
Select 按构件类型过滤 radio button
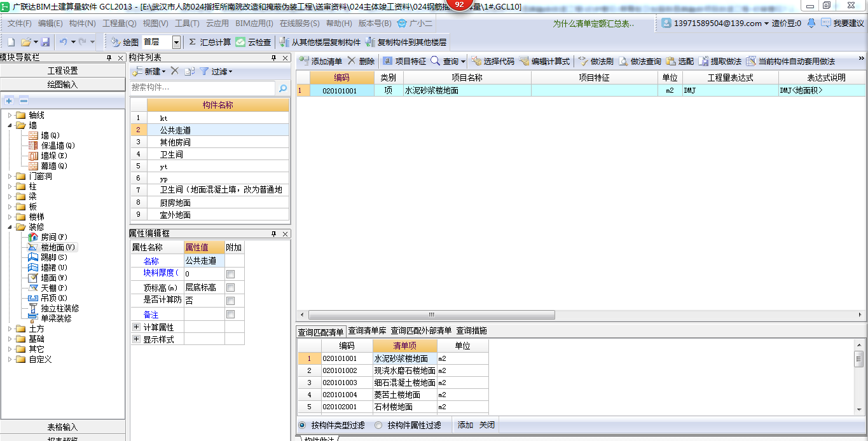pyautogui.click(x=302, y=425)
